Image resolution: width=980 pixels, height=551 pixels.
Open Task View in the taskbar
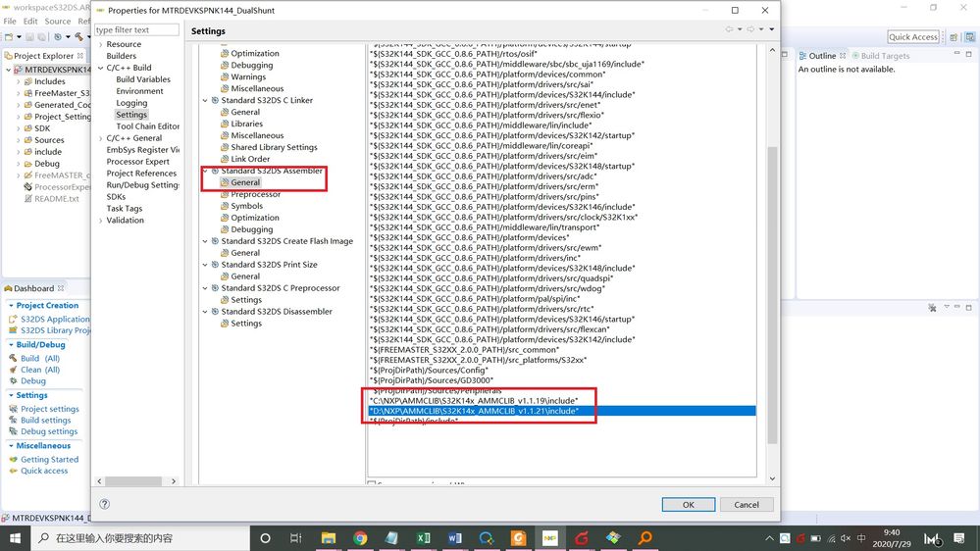pos(296,538)
